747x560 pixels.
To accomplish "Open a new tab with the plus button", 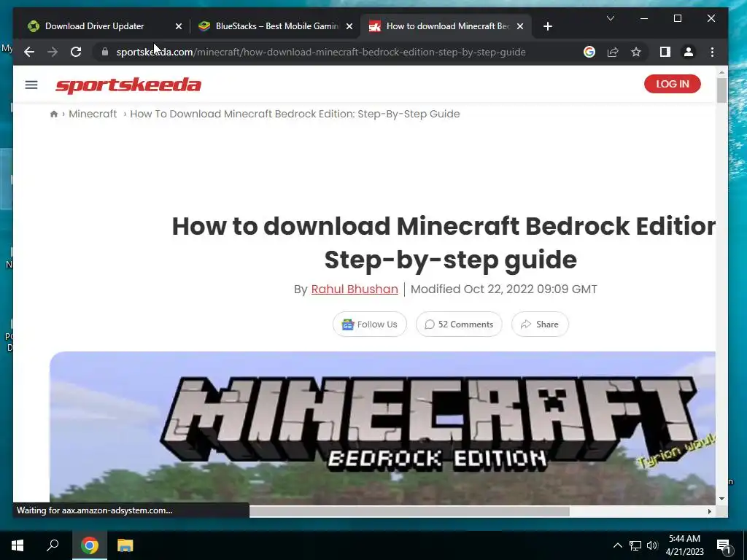I will coord(548,26).
